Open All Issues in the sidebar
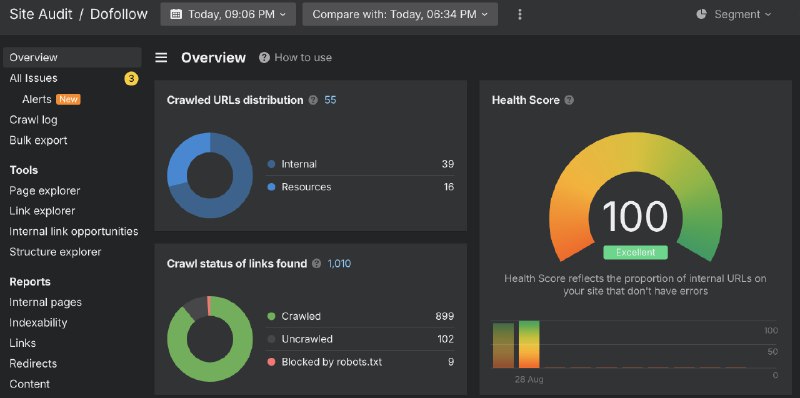800x398 pixels. (x=34, y=78)
